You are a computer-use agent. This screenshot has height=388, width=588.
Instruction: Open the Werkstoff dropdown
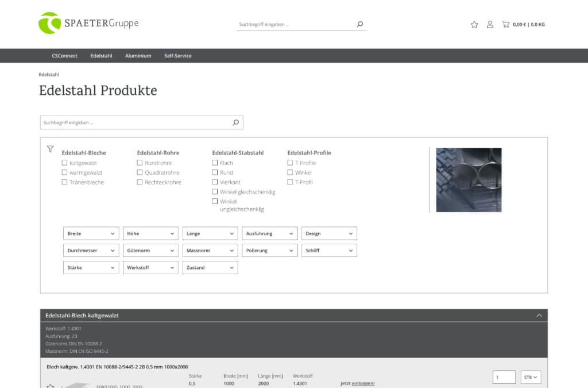151,267
